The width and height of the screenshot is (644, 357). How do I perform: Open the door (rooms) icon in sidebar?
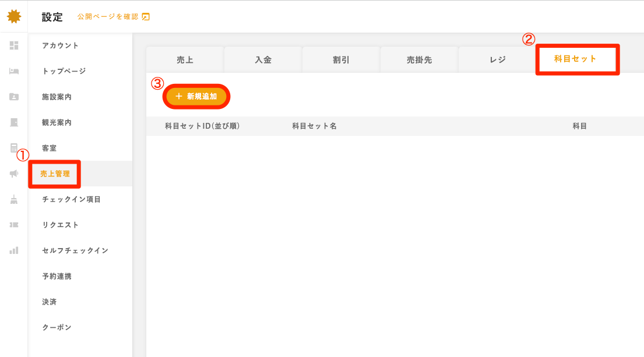pos(14,122)
